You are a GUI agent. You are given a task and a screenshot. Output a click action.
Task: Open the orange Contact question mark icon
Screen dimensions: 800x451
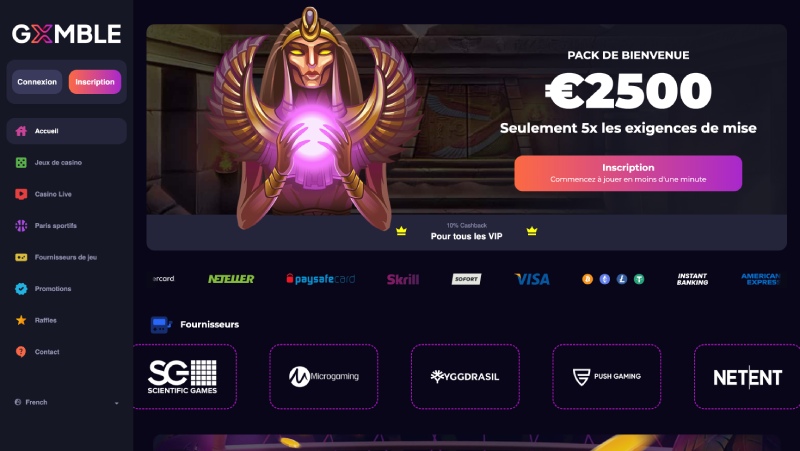[21, 352]
